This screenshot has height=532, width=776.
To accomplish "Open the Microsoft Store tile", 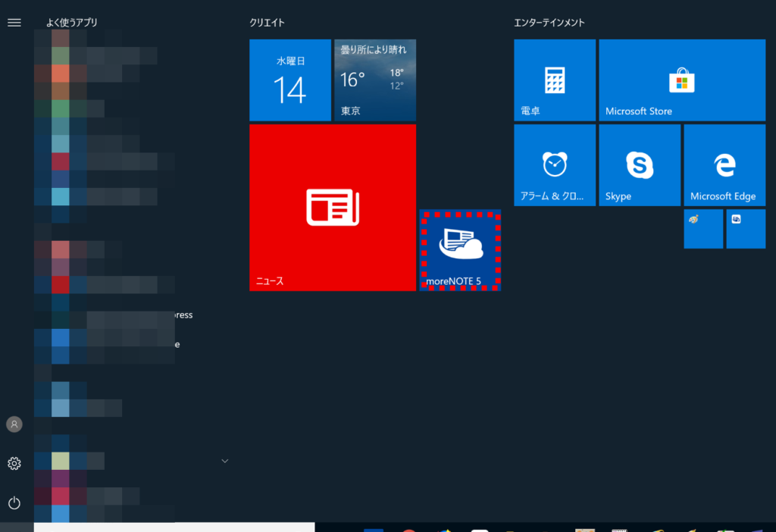I will pyautogui.click(x=682, y=80).
